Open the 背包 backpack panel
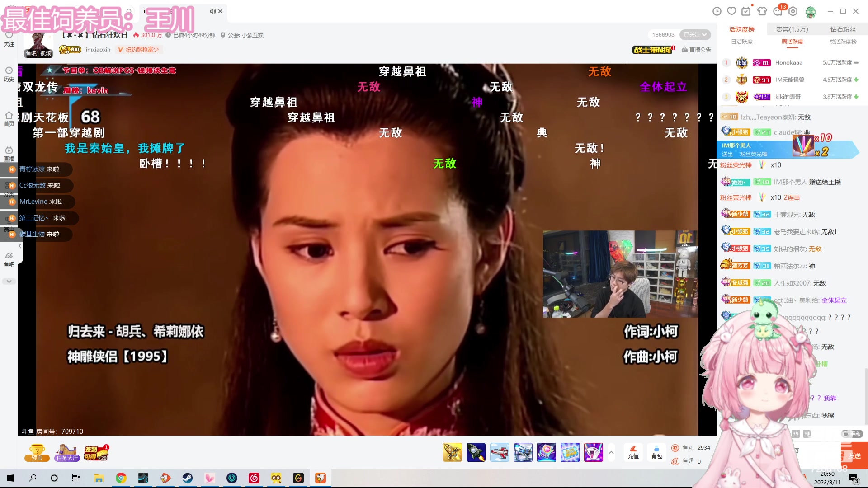 pos(656,452)
